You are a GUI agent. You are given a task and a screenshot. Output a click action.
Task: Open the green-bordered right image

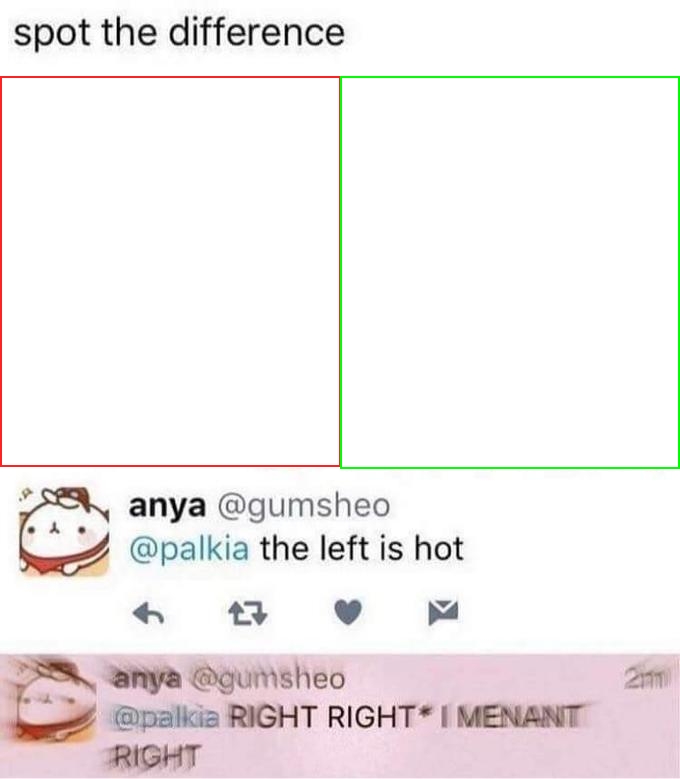click(510, 272)
